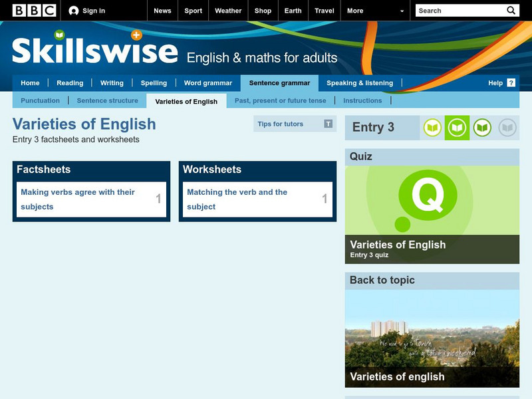The width and height of the screenshot is (532, 399).
Task: Click the Factsheets panel heading
Action: 43,170
